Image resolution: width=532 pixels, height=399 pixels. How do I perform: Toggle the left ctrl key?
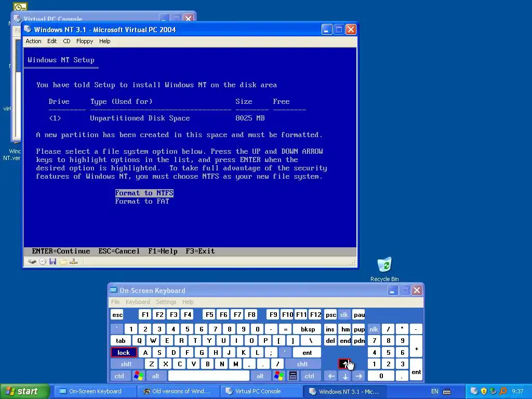pyautogui.click(x=119, y=376)
